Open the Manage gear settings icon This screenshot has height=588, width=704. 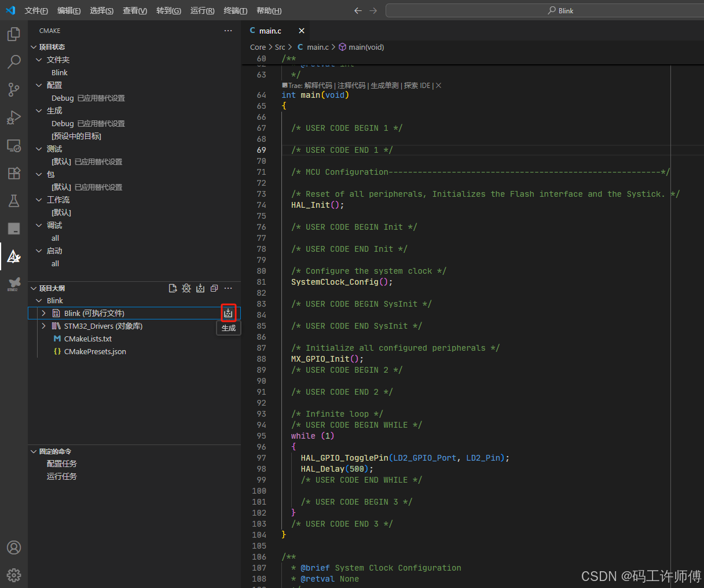(x=14, y=575)
